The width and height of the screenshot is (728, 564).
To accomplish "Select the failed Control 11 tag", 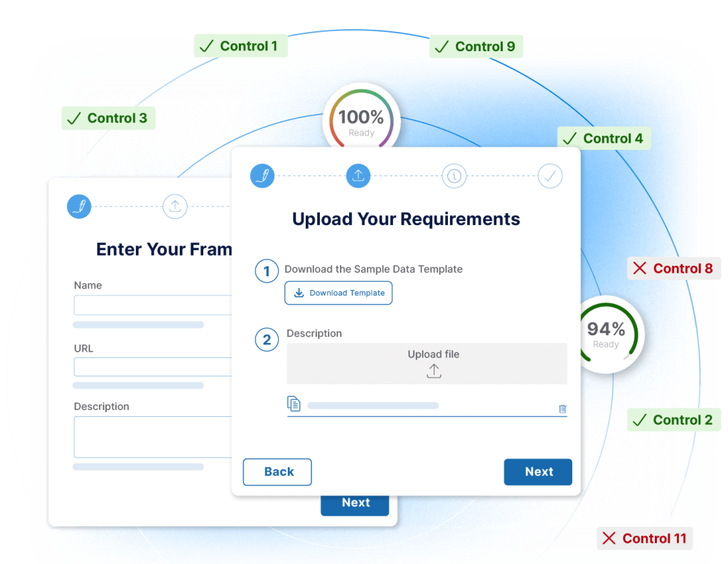I will point(645,538).
